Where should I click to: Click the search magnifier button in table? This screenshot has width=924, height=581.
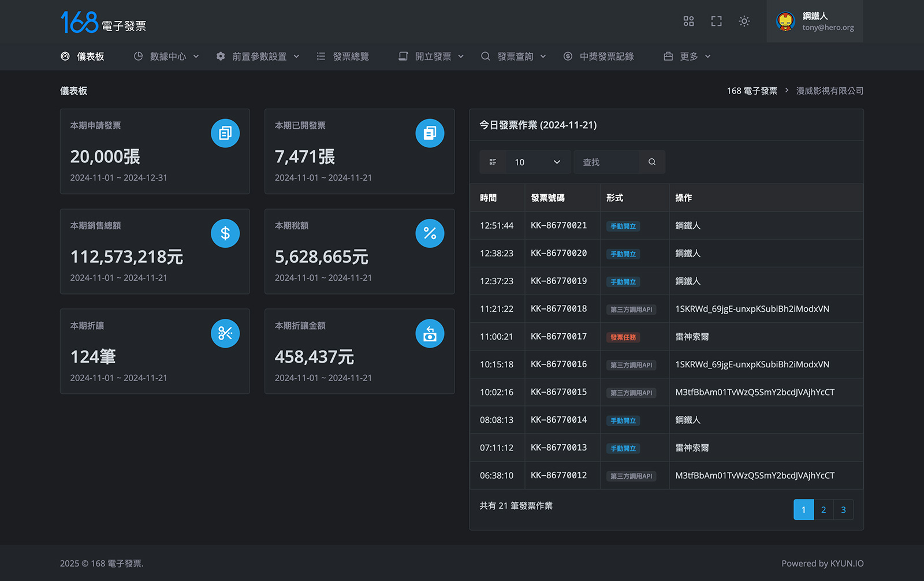652,162
